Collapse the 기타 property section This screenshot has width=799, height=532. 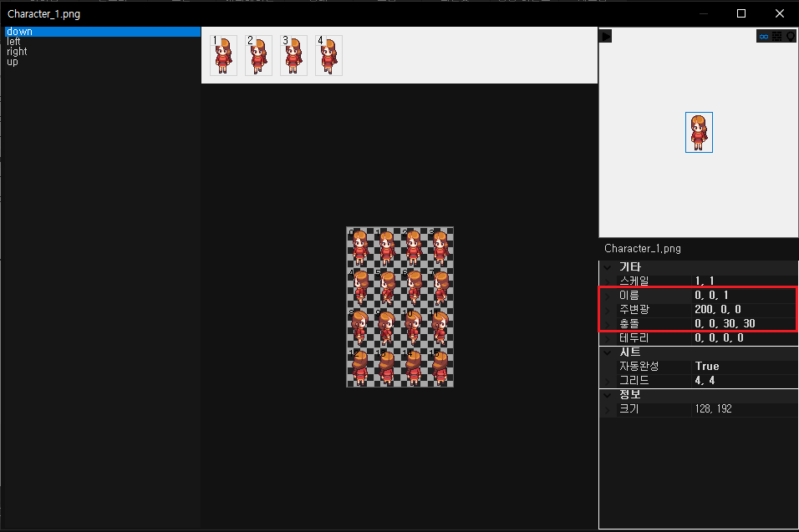pyautogui.click(x=608, y=266)
